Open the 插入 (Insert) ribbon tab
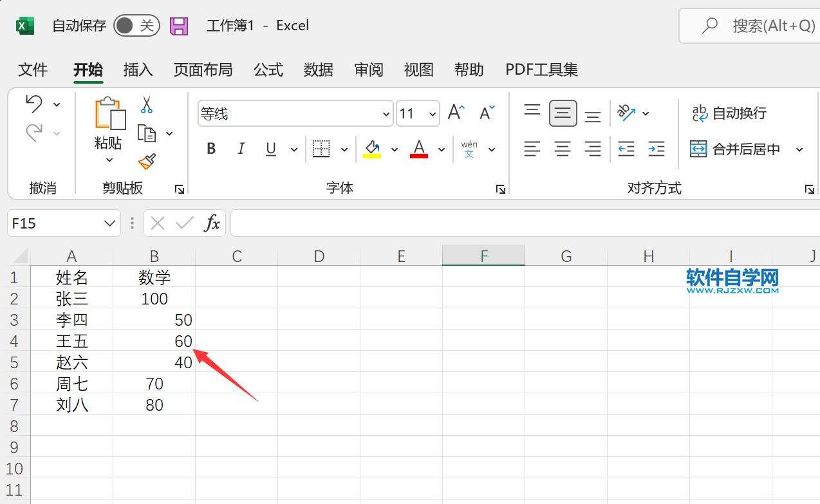820x504 pixels. [x=138, y=70]
